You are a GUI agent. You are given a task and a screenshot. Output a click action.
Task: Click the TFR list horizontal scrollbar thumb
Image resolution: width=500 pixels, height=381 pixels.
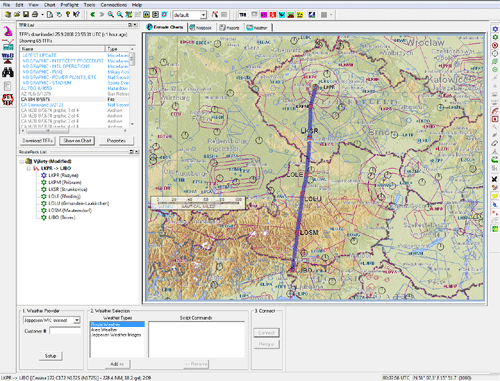coord(48,130)
